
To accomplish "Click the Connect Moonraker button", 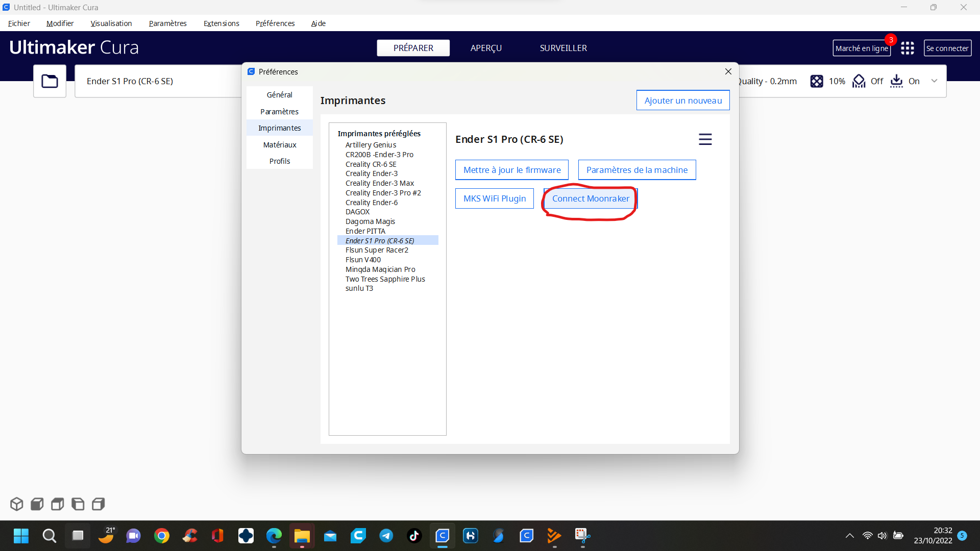I will pos(591,198).
